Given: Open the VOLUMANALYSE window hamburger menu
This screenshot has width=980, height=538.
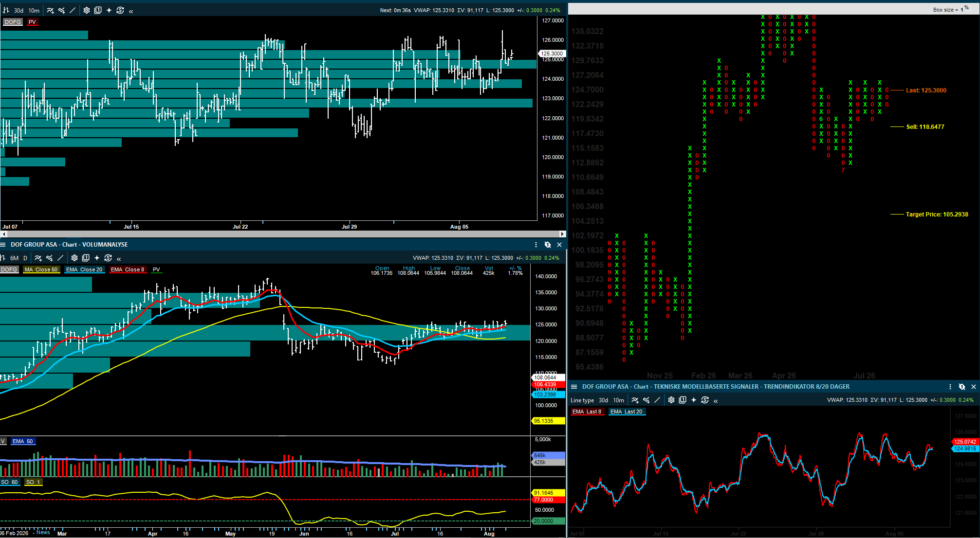Looking at the screenshot, I should click(x=3, y=245).
